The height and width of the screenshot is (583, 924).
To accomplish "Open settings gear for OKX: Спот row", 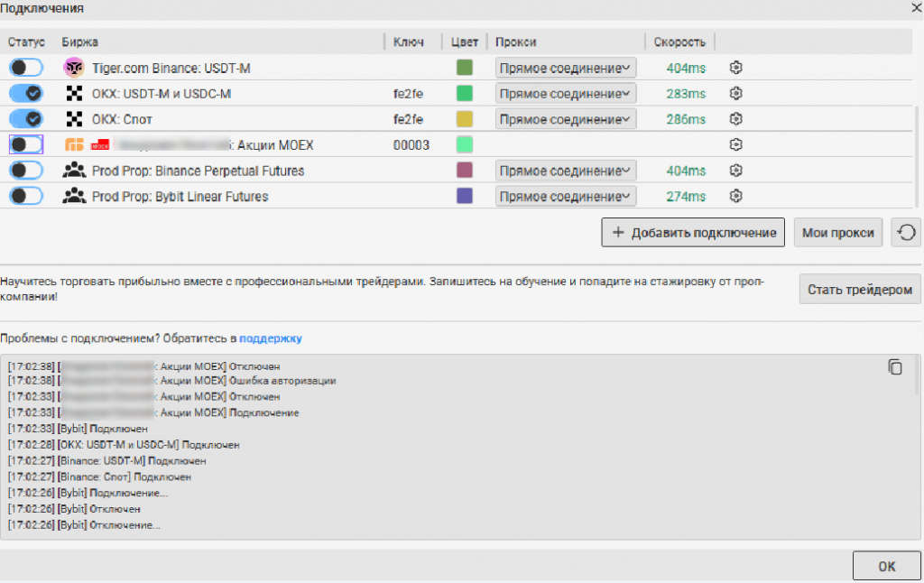I will 736,119.
